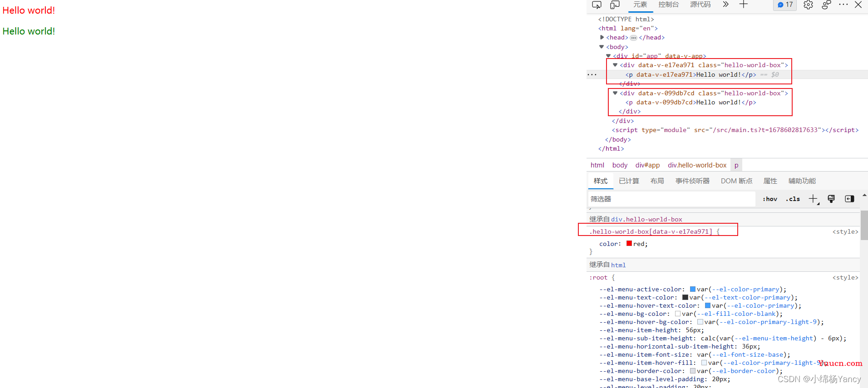Image resolution: width=868 pixels, height=388 pixels.
Task: Open the customize DevTools ellipsis menu
Action: [843, 5]
